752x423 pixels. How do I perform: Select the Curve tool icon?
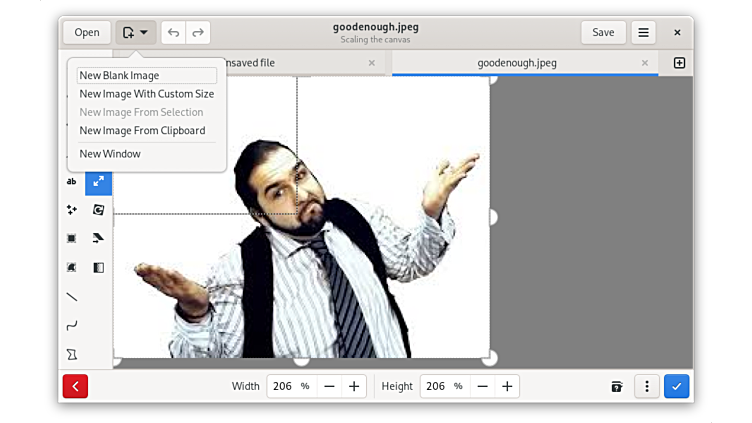pyautogui.click(x=71, y=325)
